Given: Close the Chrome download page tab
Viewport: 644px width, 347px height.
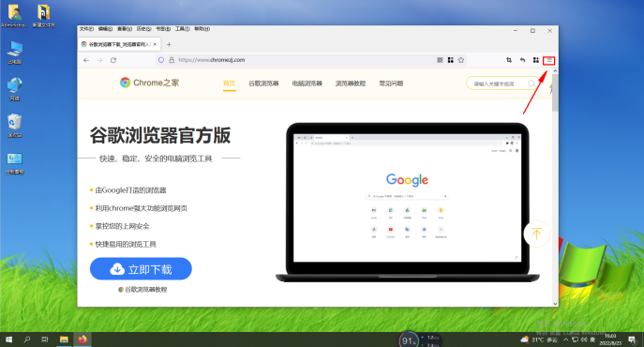Looking at the screenshot, I should 155,44.
